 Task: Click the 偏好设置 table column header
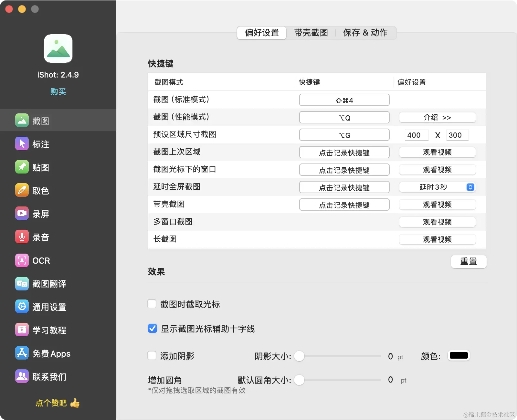coord(412,82)
